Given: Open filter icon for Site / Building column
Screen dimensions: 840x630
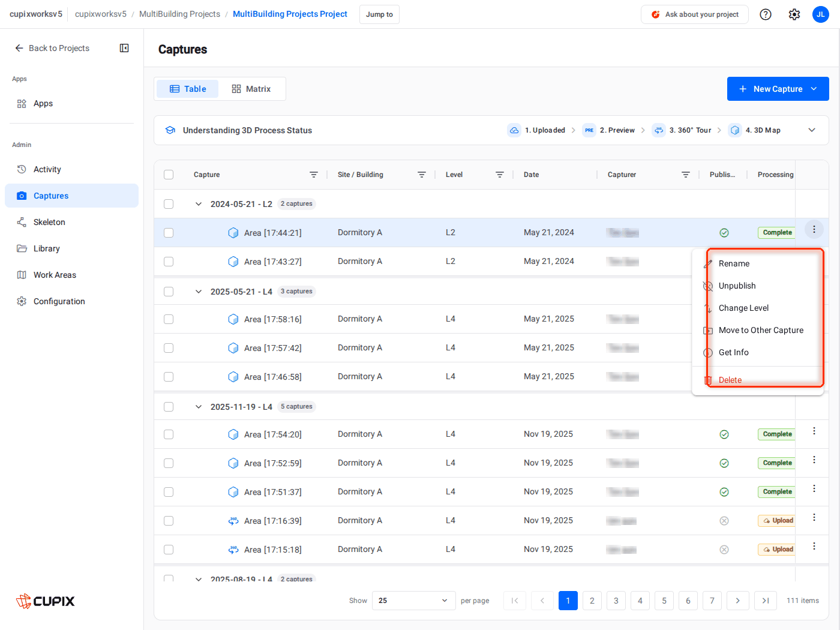Looking at the screenshot, I should (422, 175).
